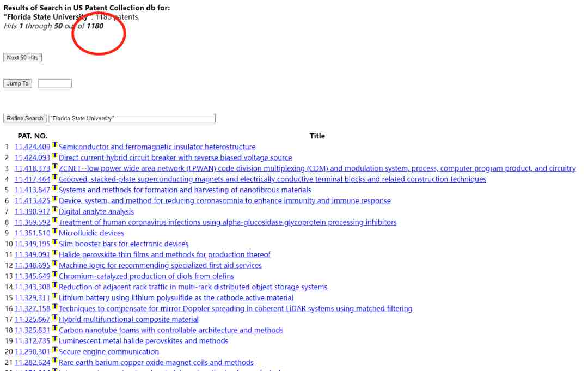The width and height of the screenshot is (588, 371).
Task: Click the T icon beside patent 11,343,308
Action: 55,285
